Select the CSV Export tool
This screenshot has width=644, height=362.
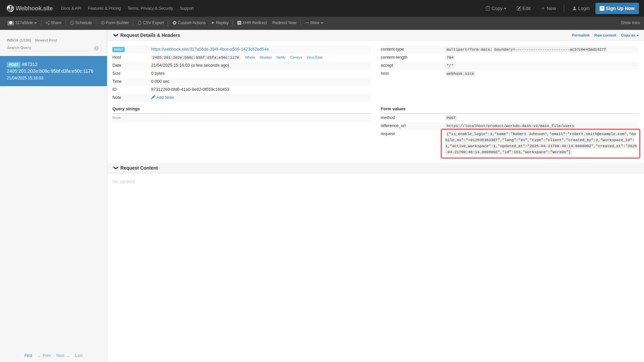click(151, 22)
